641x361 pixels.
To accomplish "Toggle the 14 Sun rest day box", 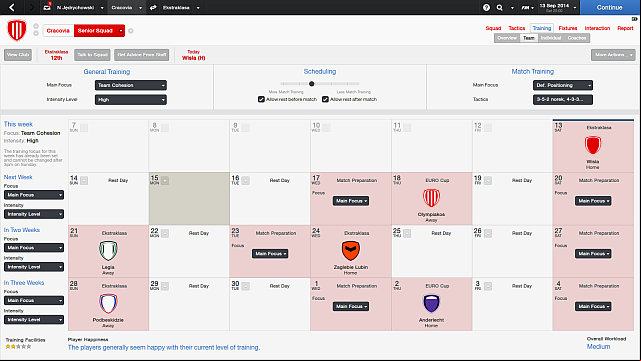I will tap(84, 181).
